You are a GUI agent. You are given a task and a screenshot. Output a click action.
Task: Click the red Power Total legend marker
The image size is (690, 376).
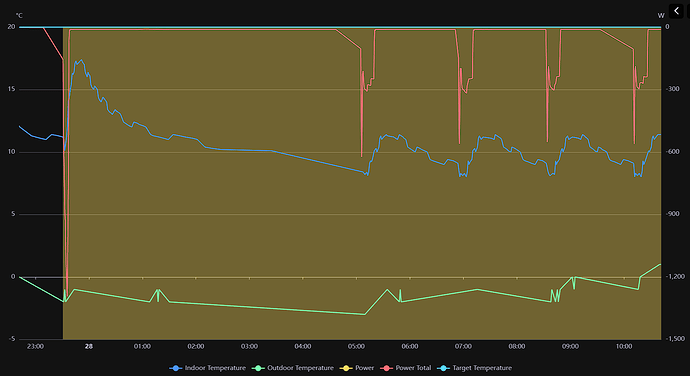pos(386,368)
